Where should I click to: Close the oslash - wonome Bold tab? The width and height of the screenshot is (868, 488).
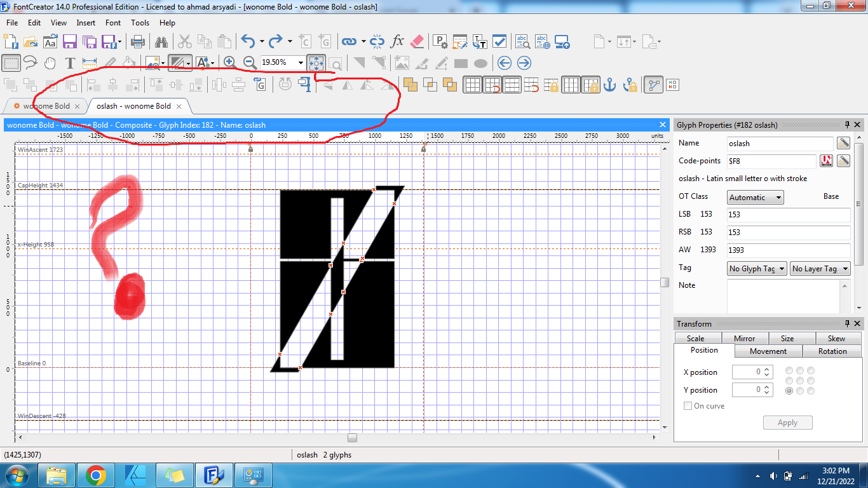tap(179, 106)
